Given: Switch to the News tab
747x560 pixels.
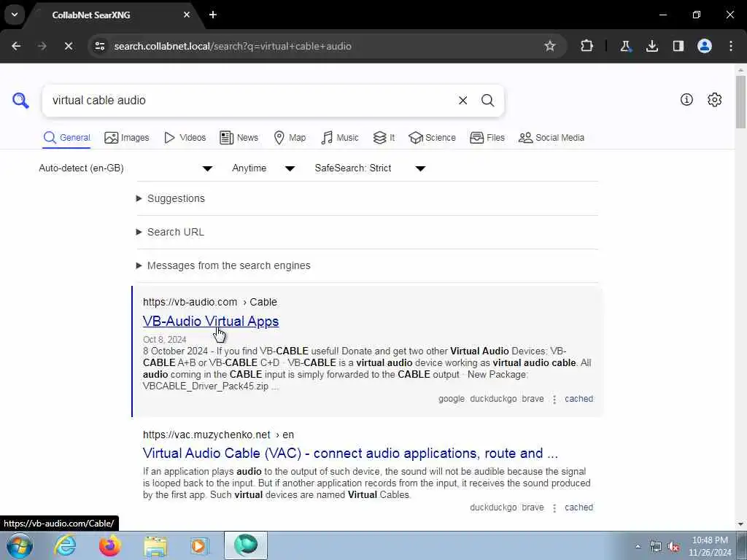Looking at the screenshot, I should point(239,138).
